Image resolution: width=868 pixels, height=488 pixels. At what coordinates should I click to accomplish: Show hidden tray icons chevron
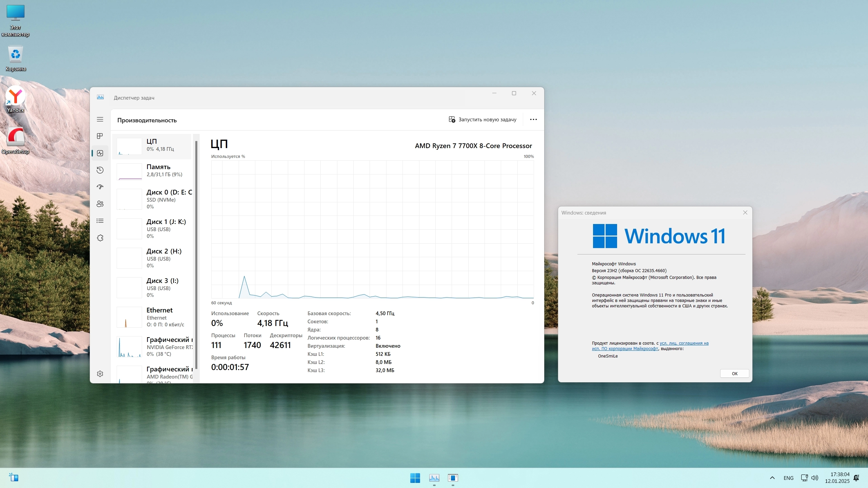pyautogui.click(x=772, y=478)
